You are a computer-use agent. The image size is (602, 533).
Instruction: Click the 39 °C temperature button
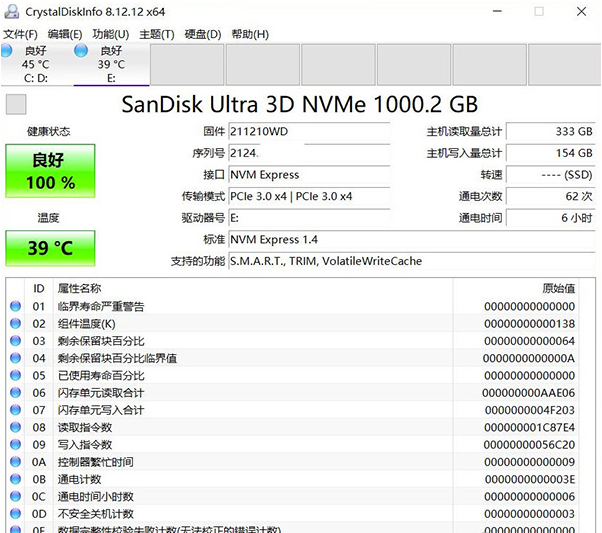50,248
